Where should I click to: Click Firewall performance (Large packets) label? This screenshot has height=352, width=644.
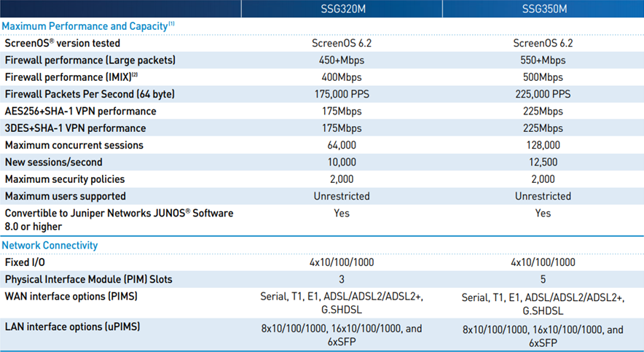(90, 60)
